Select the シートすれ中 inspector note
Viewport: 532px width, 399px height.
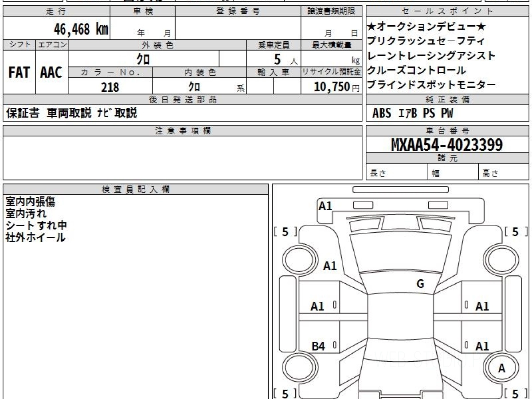click(36, 225)
